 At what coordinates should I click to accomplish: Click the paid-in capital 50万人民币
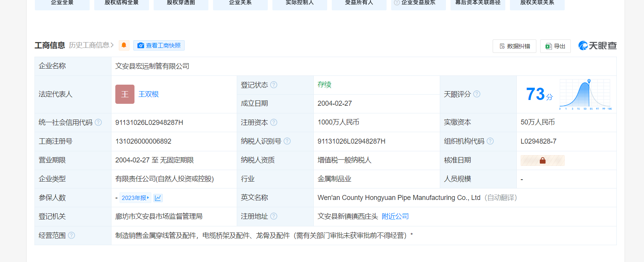pos(537,122)
